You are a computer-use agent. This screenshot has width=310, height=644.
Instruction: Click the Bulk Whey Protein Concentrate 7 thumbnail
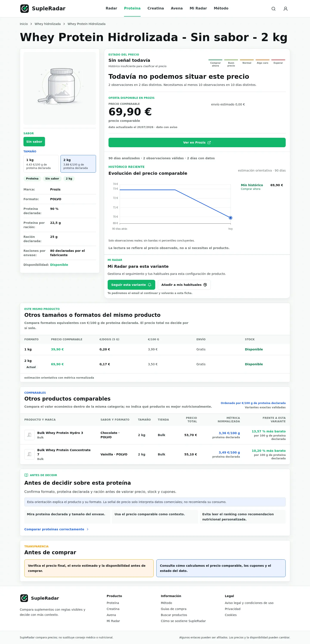click(29, 454)
